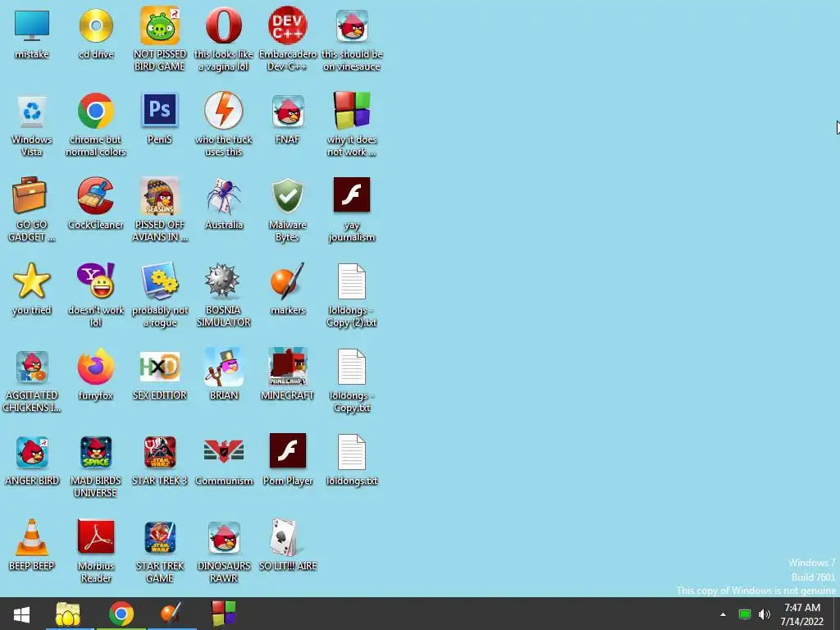Open the four-colored-blocks app on taskbar
Image resolution: width=840 pixels, height=630 pixels.
point(223,614)
